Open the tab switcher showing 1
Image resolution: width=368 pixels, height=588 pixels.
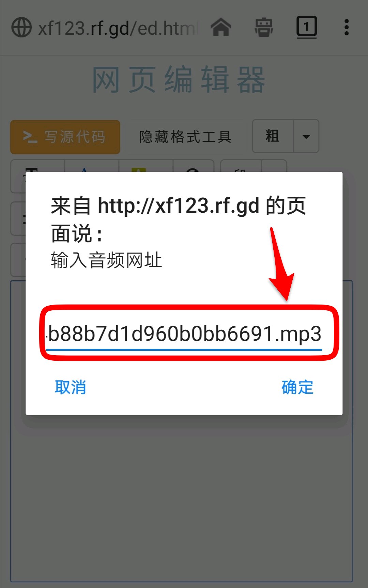pos(307,27)
